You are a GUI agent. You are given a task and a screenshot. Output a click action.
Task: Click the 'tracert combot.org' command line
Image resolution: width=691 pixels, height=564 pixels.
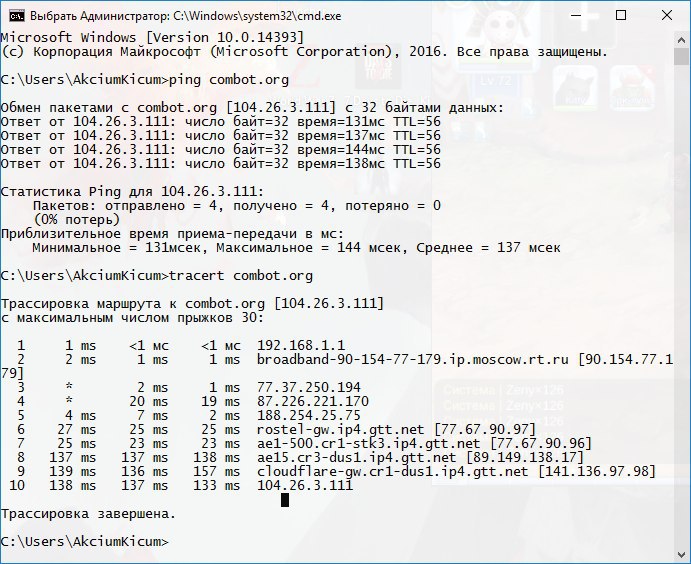click(156, 276)
